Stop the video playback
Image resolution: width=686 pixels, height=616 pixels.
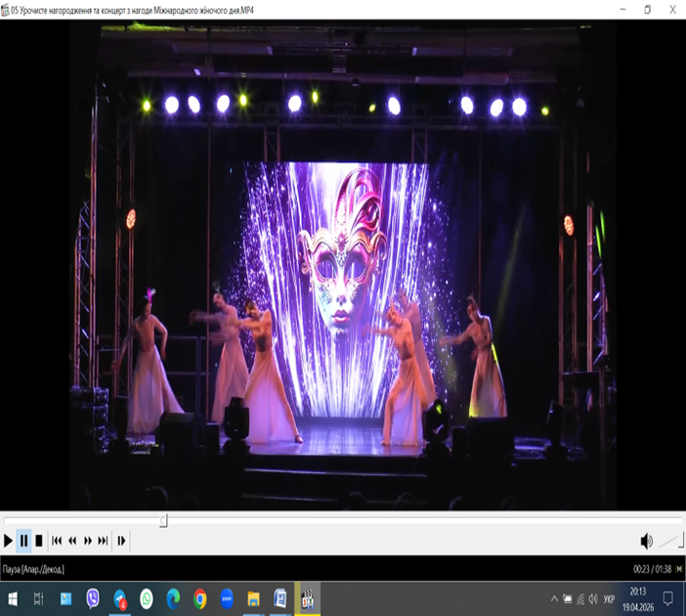pyautogui.click(x=39, y=541)
